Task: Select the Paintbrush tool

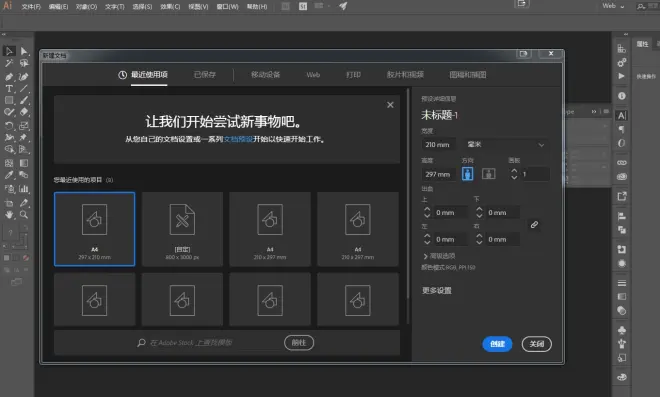Action: pos(24,101)
